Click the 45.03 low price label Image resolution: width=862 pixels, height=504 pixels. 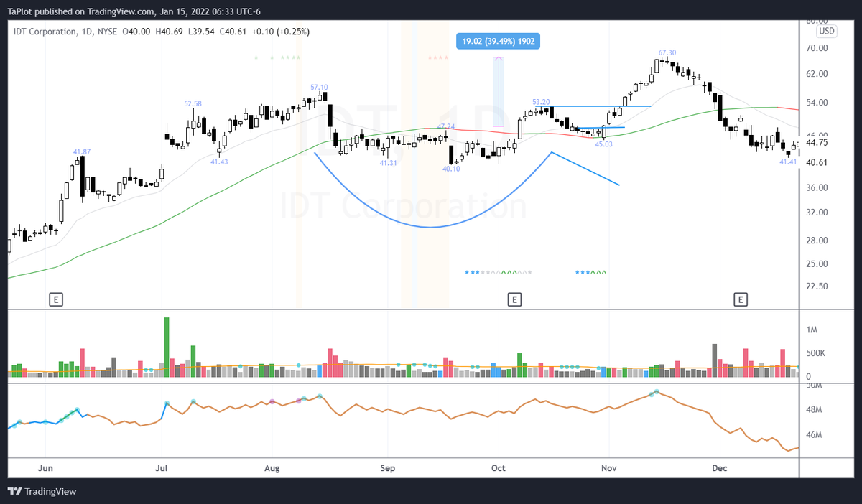(603, 144)
